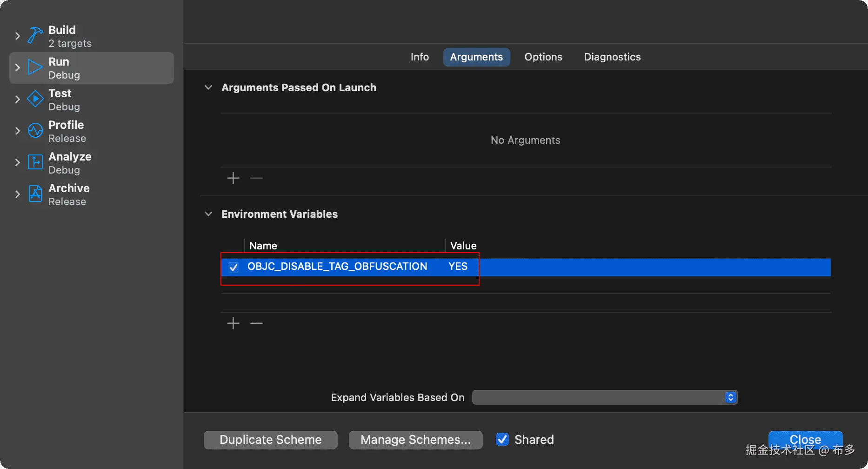Screen dimensions: 868x469
Task: Click the Duplicate Scheme button
Action: click(270, 440)
